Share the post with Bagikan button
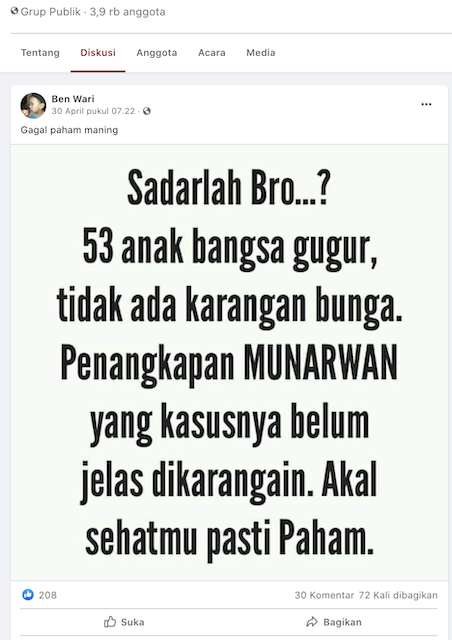The width and height of the screenshot is (452, 640). coord(334,622)
